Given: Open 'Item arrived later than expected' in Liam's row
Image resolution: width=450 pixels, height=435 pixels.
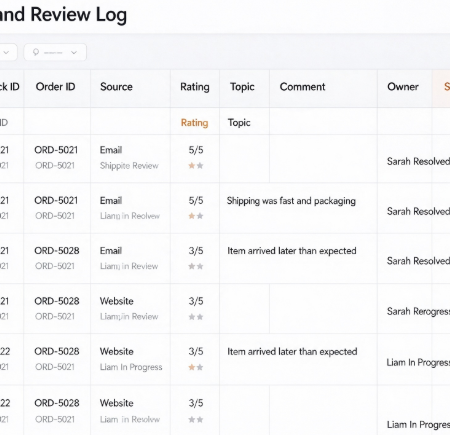Looking at the screenshot, I should pyautogui.click(x=292, y=352).
